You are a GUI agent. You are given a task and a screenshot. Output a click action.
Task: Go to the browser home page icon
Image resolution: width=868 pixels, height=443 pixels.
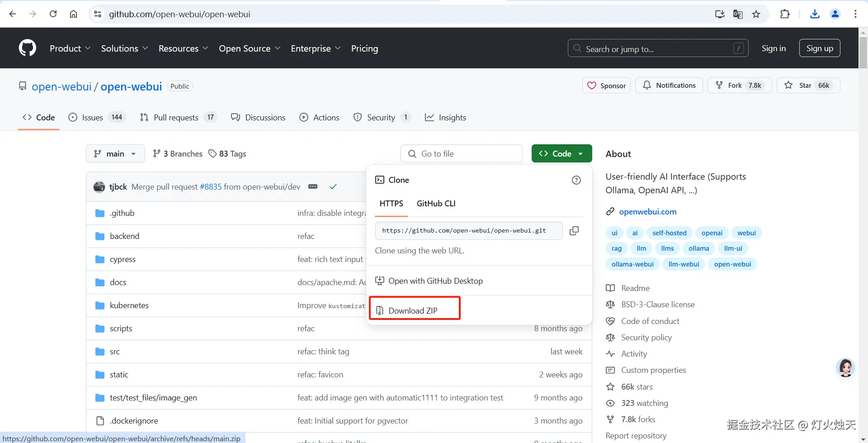[73, 14]
